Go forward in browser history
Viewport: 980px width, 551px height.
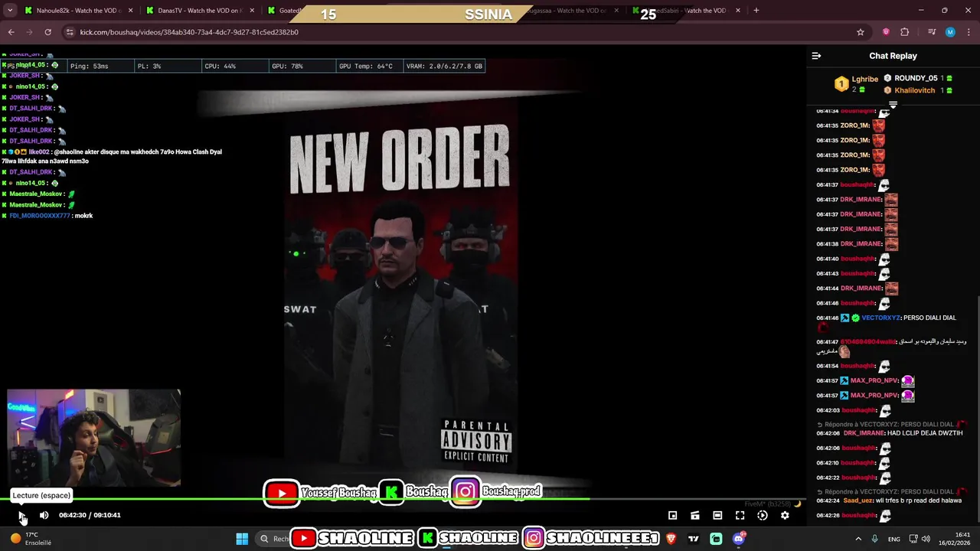[x=29, y=32]
